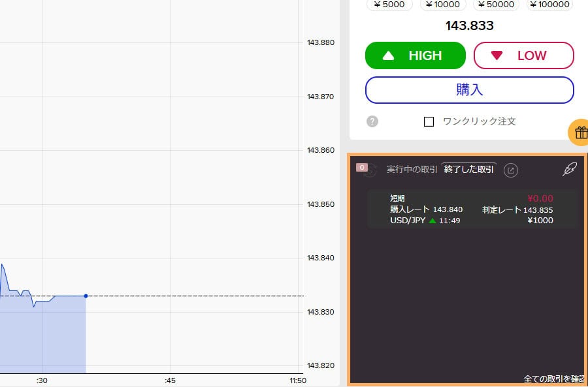Open the question mark help icon
This screenshot has width=588, height=387.
[372, 121]
